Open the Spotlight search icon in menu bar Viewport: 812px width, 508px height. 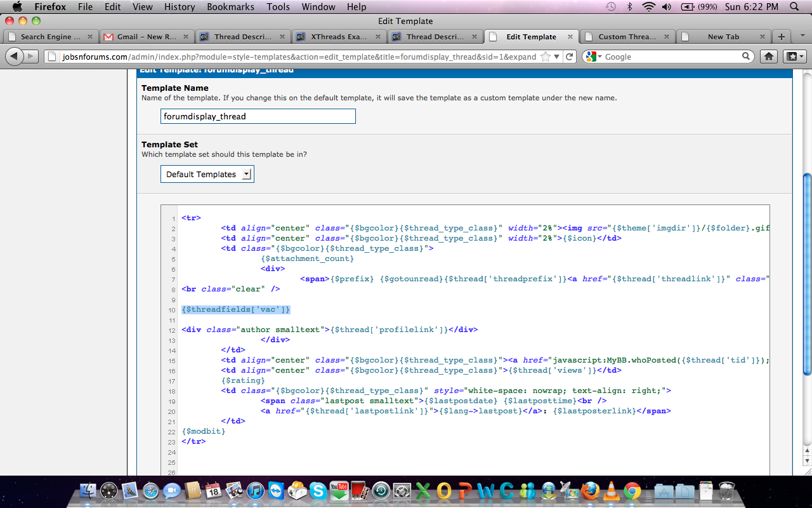point(794,7)
